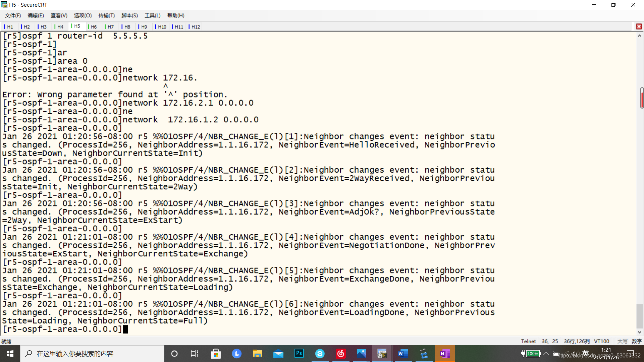Open the 选项(O) menu
644x362 pixels.
(83, 15)
